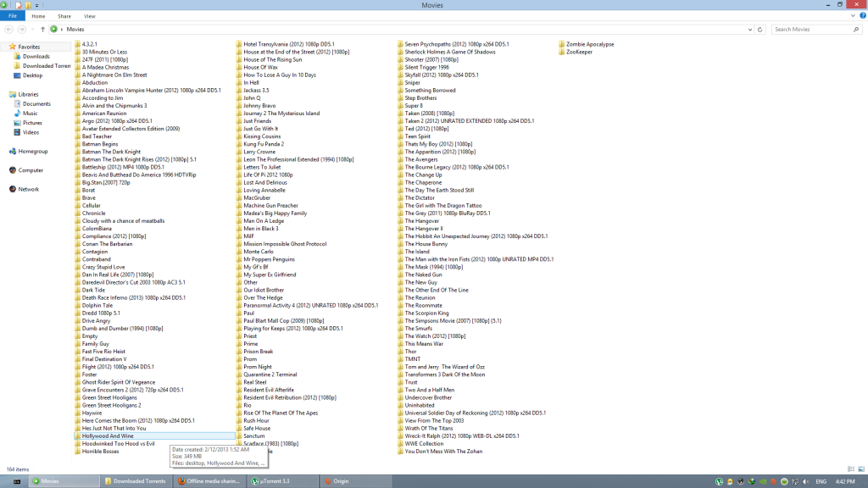868x488 pixels.
Task: Switch to the Home ribbon tab
Action: 38,16
